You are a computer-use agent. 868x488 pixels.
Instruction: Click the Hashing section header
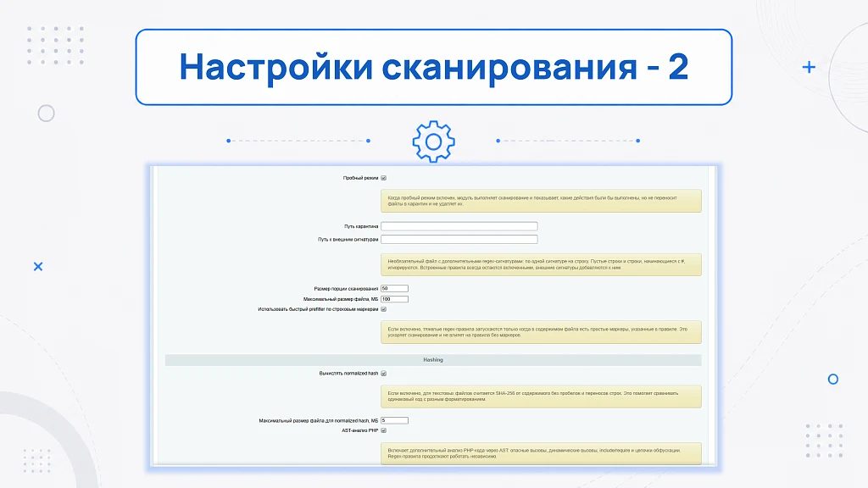pyautogui.click(x=433, y=360)
